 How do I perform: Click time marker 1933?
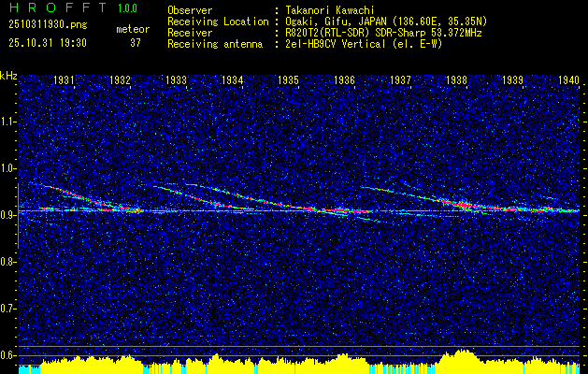coord(176,79)
